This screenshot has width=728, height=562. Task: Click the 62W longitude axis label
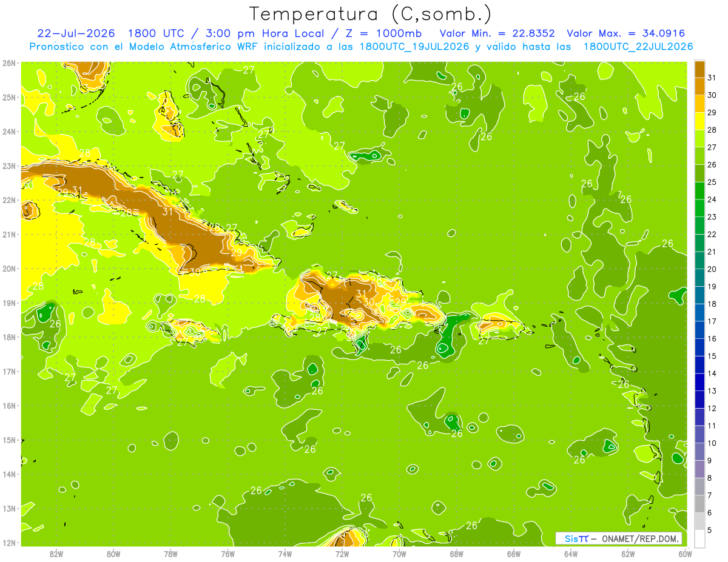tap(628, 554)
